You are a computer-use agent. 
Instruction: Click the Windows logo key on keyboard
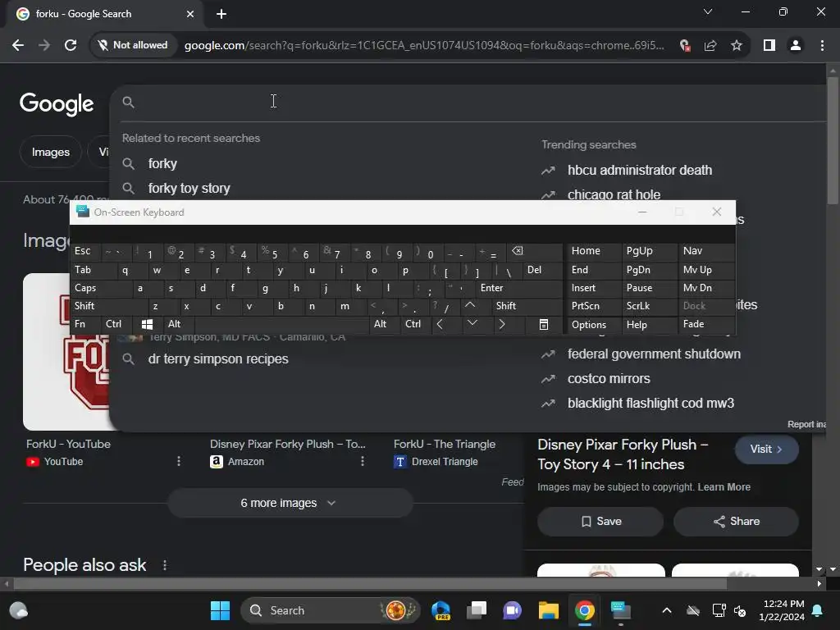click(147, 324)
